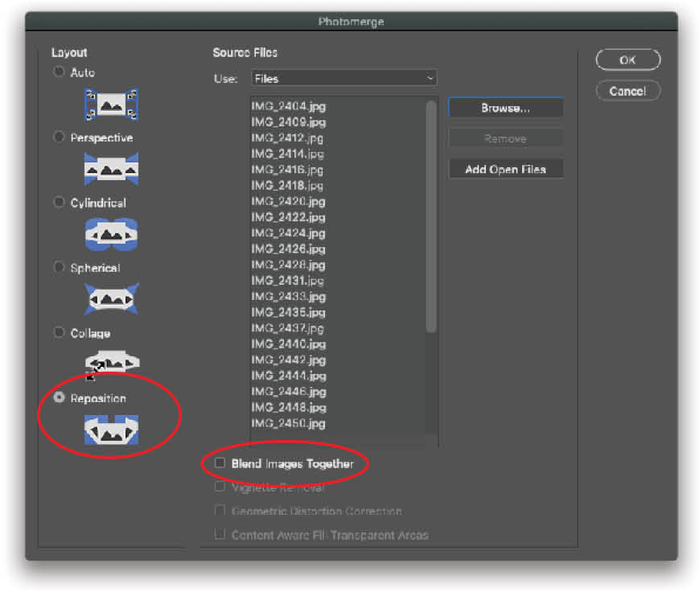Select the Auto layout preview icon

click(111, 105)
